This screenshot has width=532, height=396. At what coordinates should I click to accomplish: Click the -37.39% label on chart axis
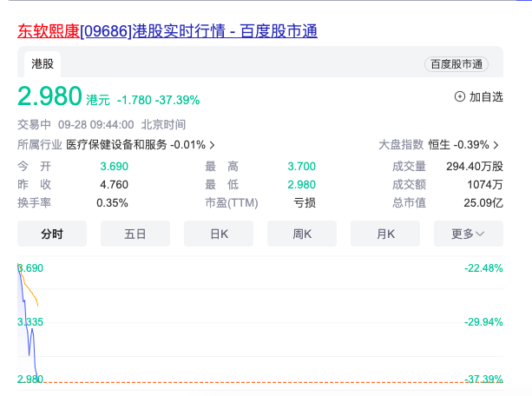pyautogui.click(x=483, y=379)
